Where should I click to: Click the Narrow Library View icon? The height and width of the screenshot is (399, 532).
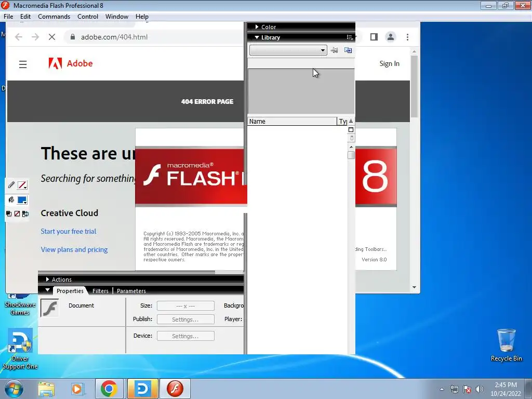[352, 138]
